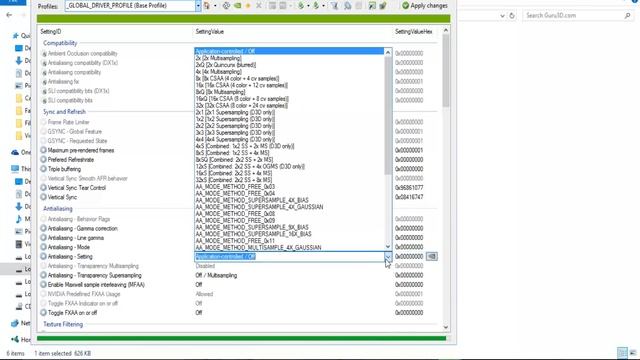640x360 pixels.
Task: Click hex value 0x96861077 cell
Action: point(409,188)
